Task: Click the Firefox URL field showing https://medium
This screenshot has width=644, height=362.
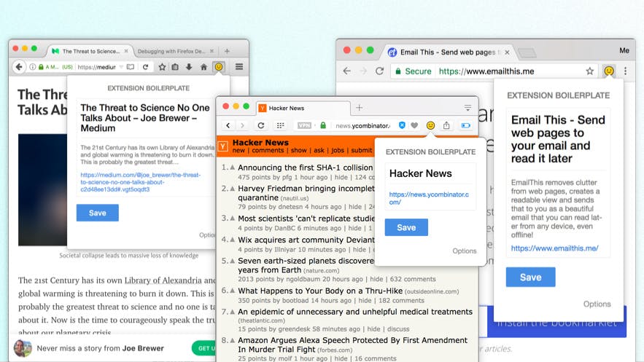Action: [x=97, y=67]
